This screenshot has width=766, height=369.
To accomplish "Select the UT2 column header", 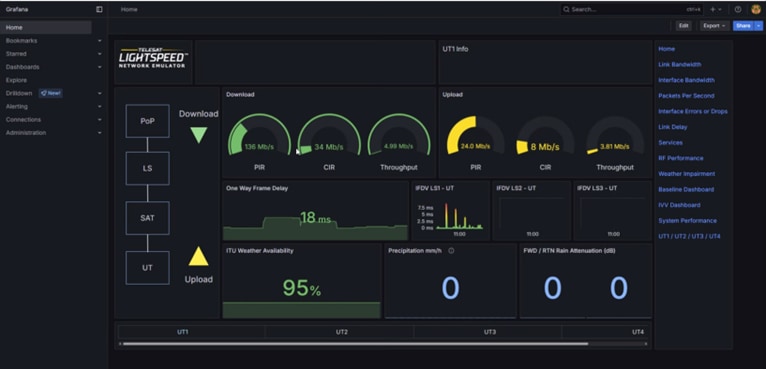I will pos(341,332).
